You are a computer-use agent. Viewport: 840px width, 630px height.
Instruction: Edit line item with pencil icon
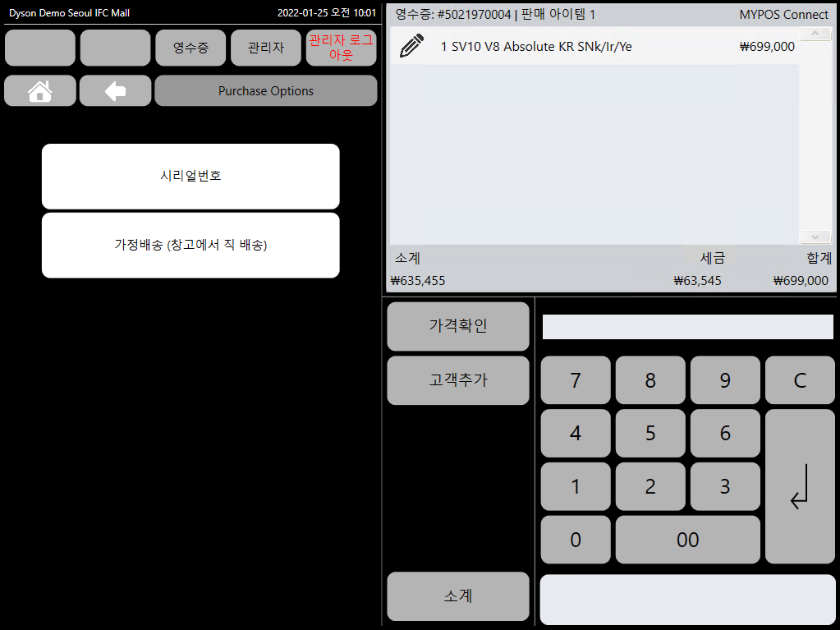pyautogui.click(x=411, y=46)
